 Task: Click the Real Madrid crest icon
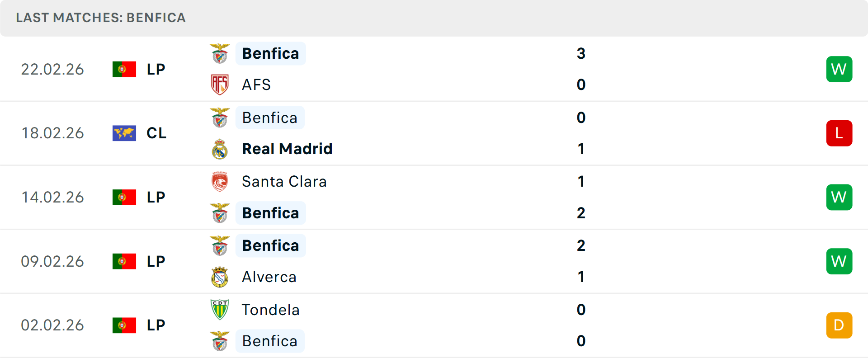[220, 149]
